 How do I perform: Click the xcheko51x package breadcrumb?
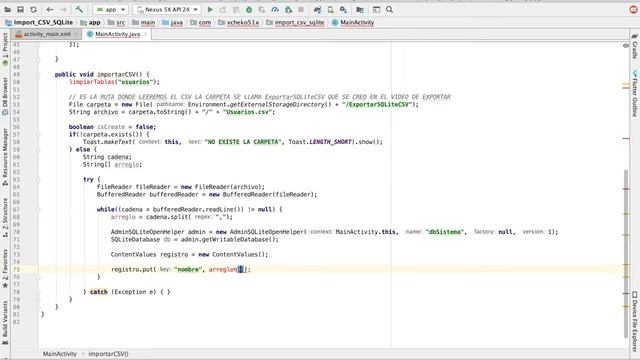[x=239, y=22]
